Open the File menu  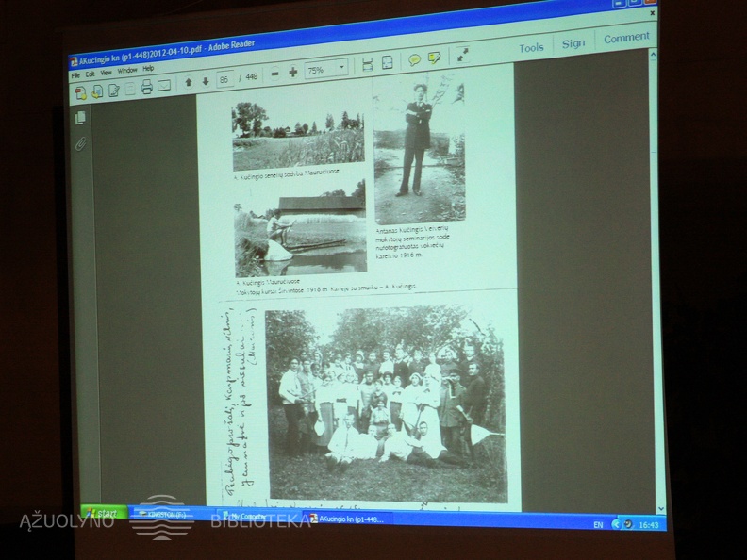[x=75, y=74]
